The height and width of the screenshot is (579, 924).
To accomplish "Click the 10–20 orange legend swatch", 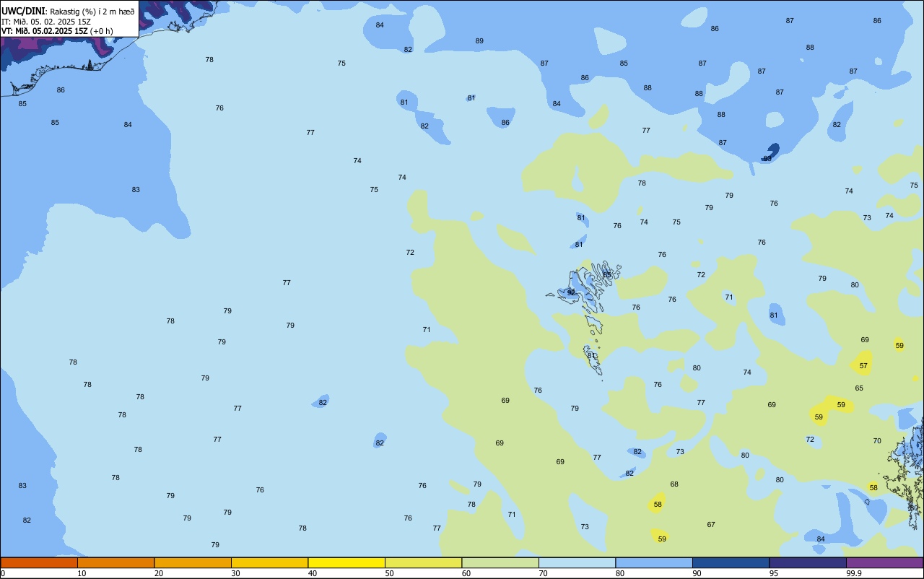I will [x=115, y=562].
